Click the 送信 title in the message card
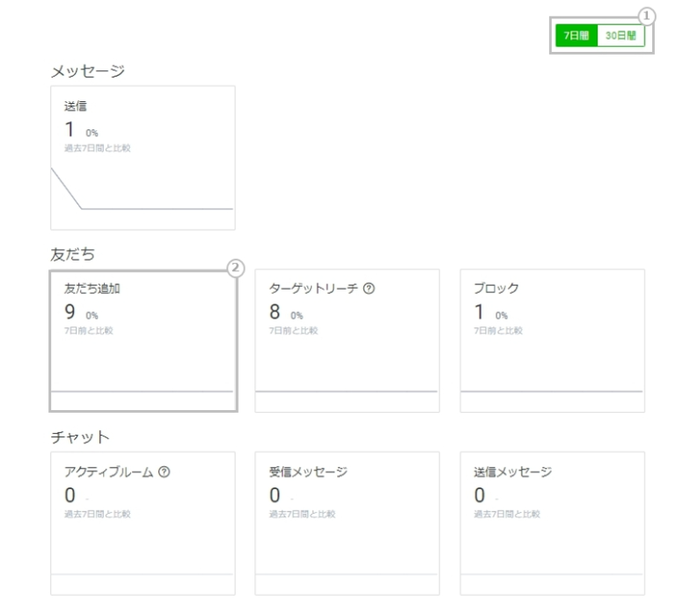 pyautogui.click(x=76, y=106)
